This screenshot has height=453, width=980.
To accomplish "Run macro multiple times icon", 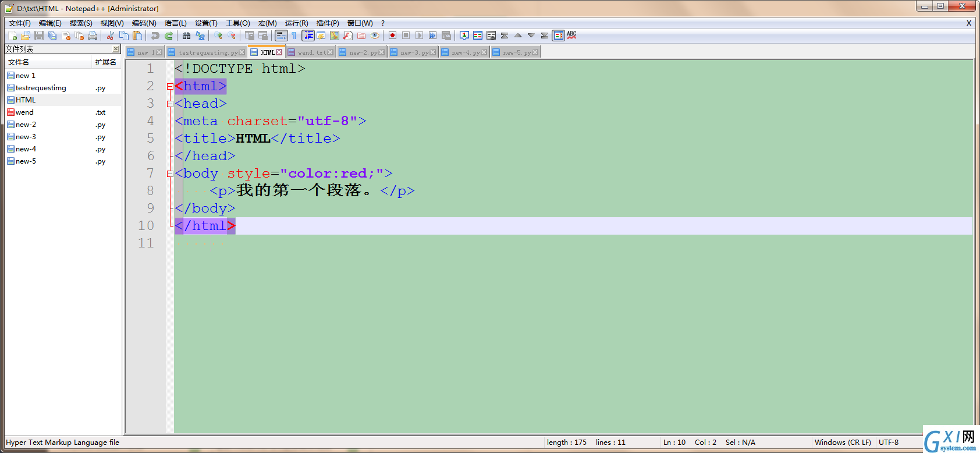I will pos(432,36).
